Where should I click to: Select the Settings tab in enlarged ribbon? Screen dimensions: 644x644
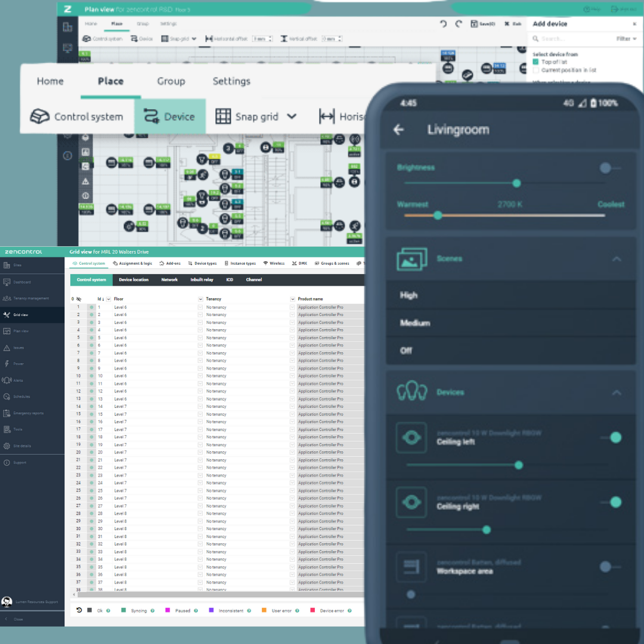[231, 81]
